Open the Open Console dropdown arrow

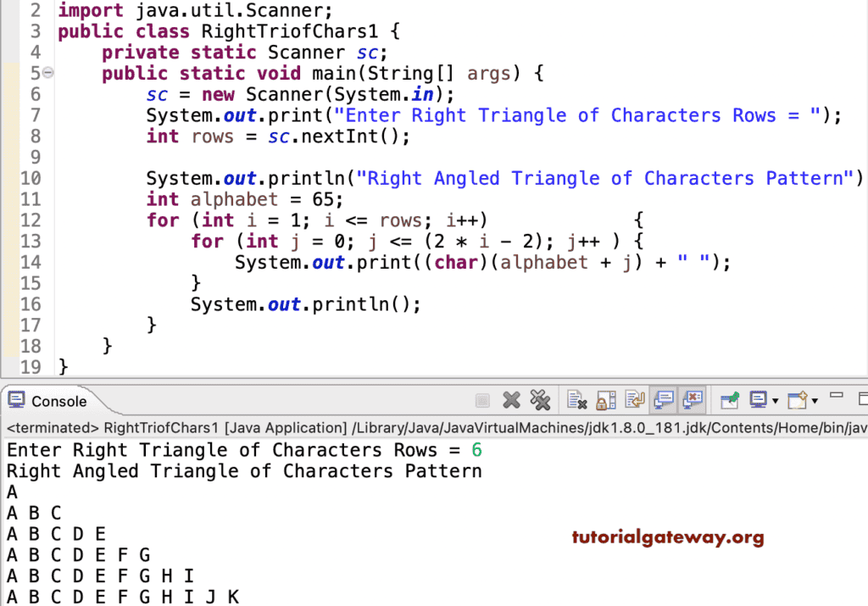(814, 400)
